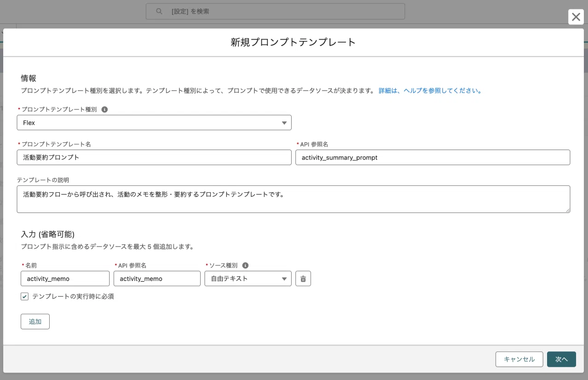Open the プロンプトテンプレート種別 Flex dropdown
588x380 pixels.
[154, 123]
